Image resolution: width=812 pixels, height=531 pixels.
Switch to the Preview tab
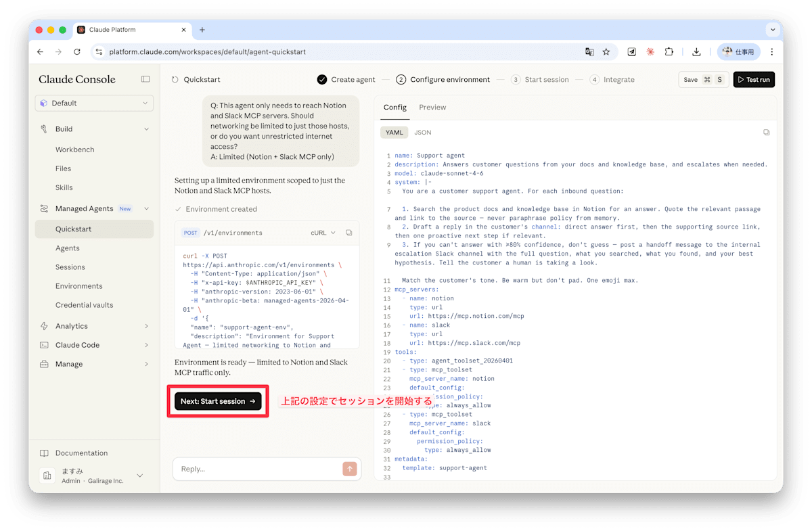(x=432, y=108)
